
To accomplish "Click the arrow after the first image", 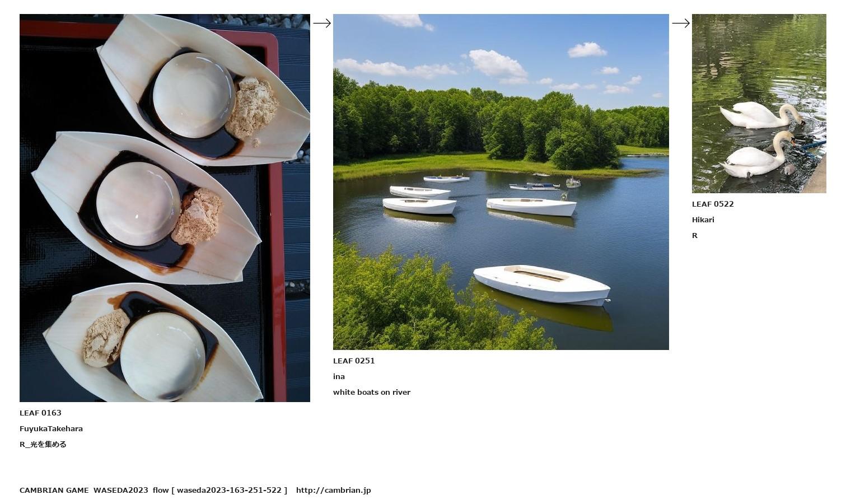I will point(322,23).
